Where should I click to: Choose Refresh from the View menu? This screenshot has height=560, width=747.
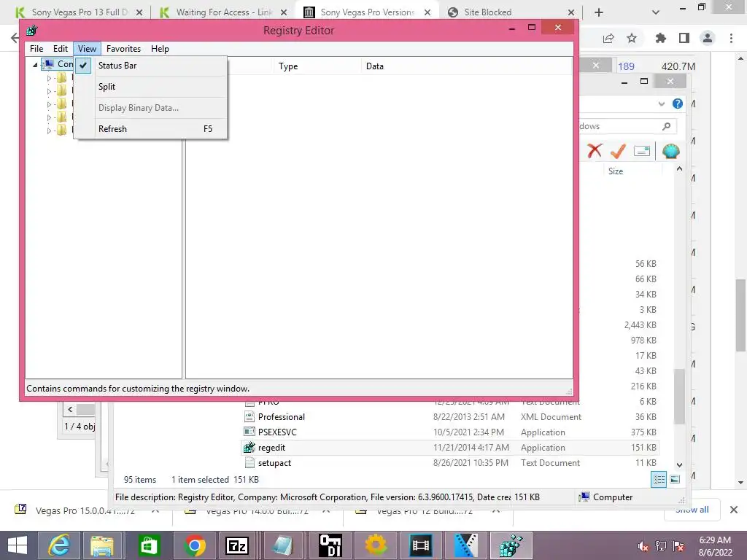point(150,128)
